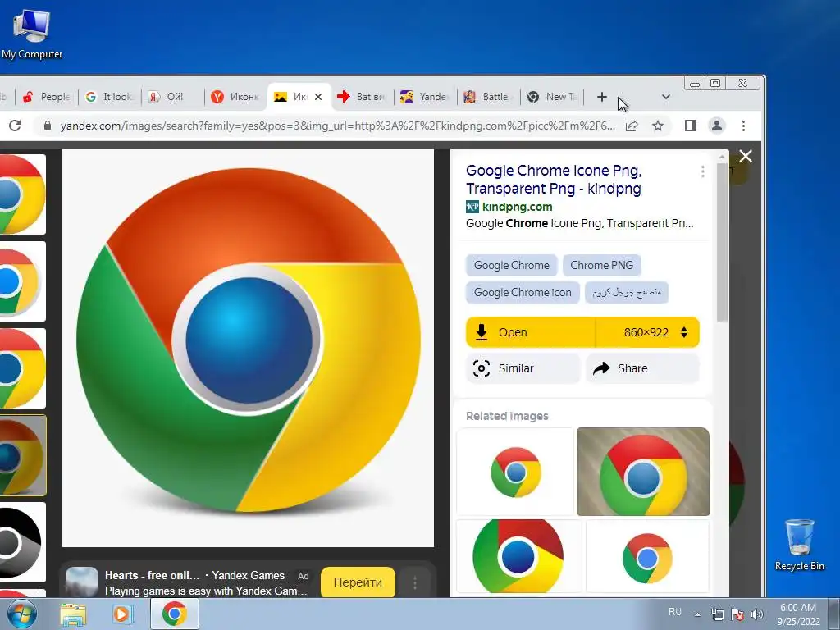Open the My Computer desktop icon
This screenshot has width=840, height=630.
point(32,34)
